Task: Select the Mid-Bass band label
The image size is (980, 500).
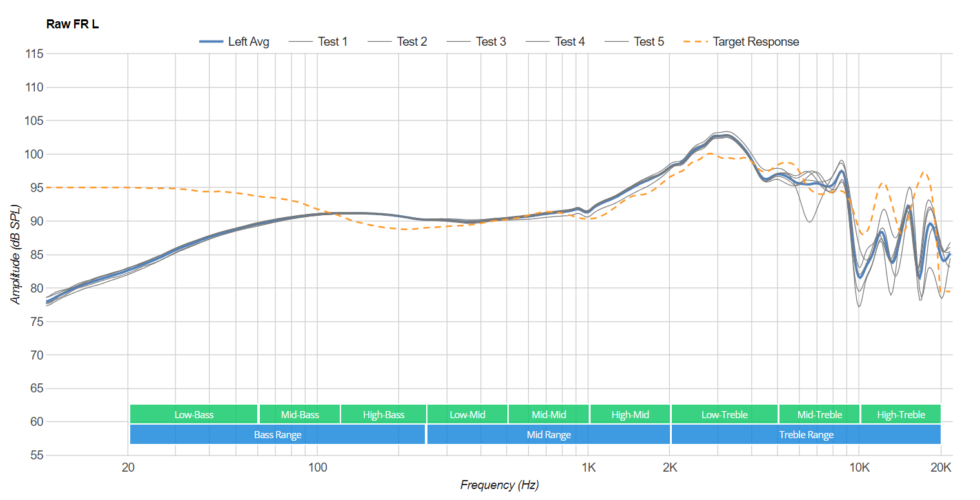Action: pos(300,414)
